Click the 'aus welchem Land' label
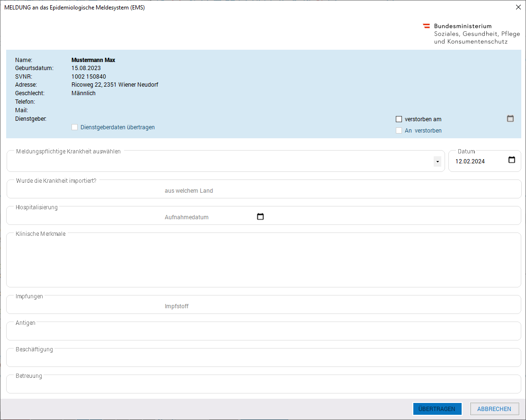Screen dimensions: 526x420 coord(189,190)
